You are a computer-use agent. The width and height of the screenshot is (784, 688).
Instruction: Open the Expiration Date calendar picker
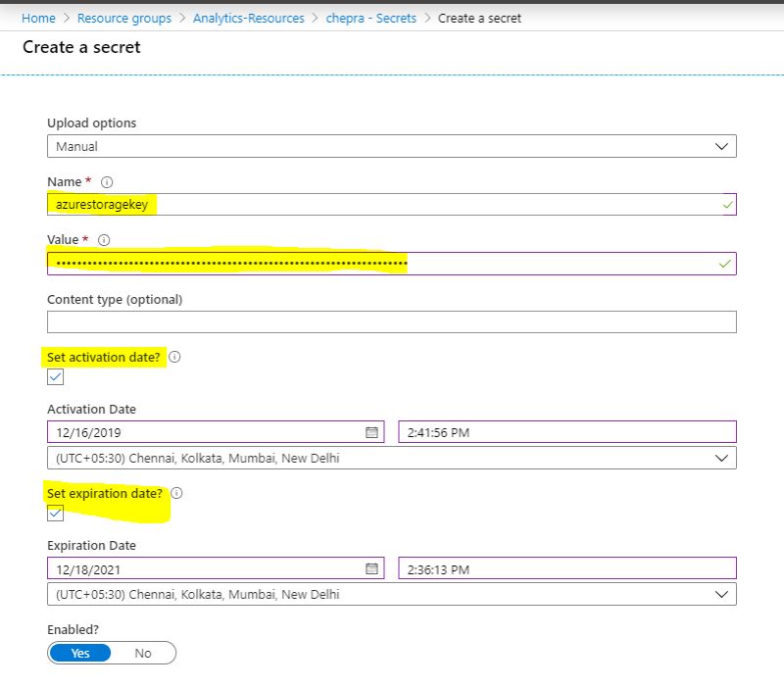(x=372, y=567)
